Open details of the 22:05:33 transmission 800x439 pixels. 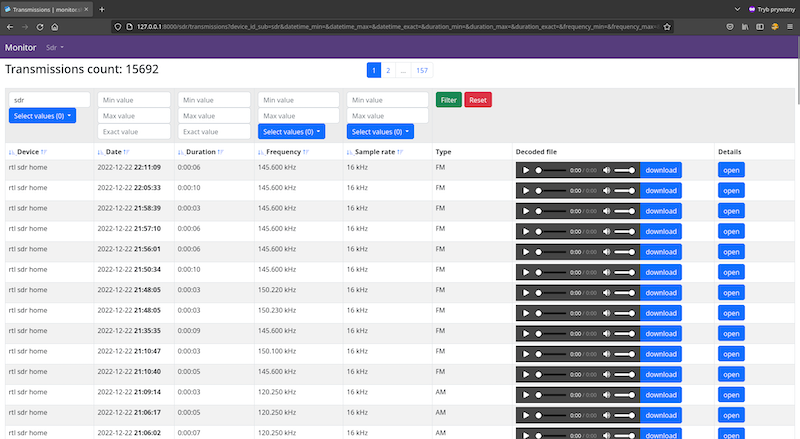(x=731, y=191)
